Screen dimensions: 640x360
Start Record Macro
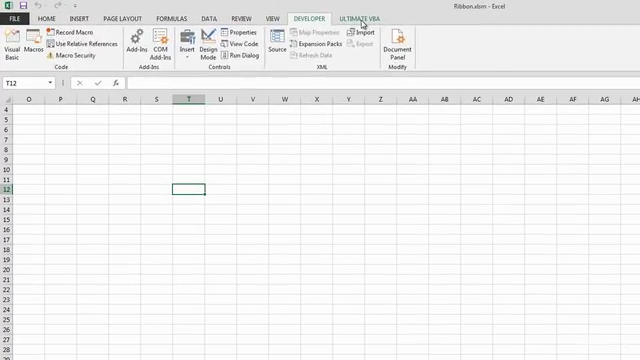[x=70, y=32]
